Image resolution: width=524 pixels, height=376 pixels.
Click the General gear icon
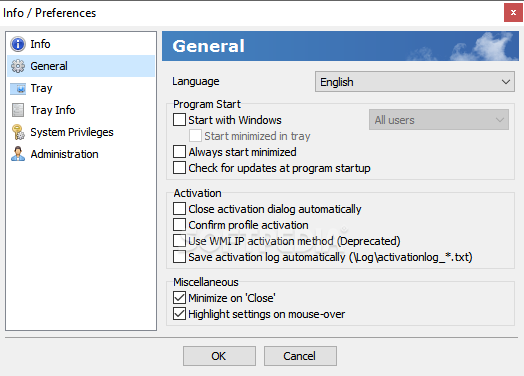(18, 66)
